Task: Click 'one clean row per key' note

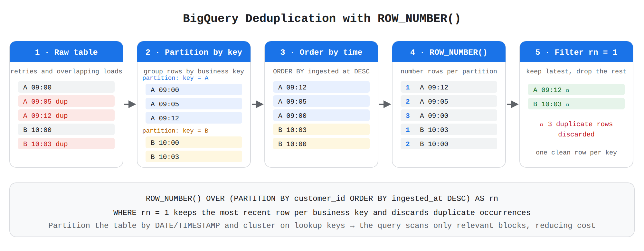Action: point(576,152)
